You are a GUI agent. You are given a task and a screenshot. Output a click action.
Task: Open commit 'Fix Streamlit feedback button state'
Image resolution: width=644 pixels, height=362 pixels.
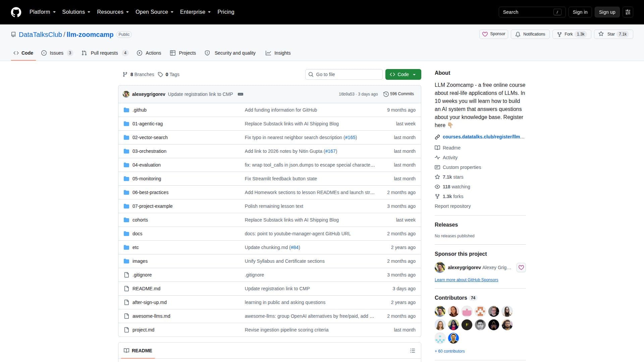pos(281,179)
